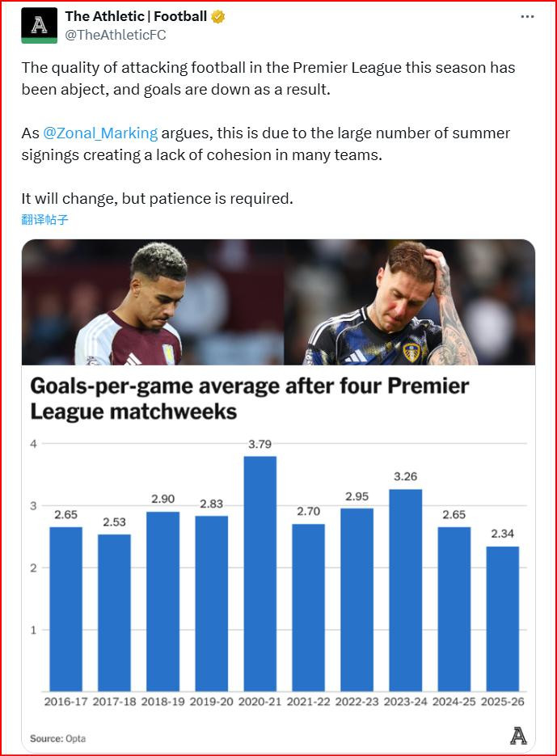Click the 2023-24 bar showing 3.26
Viewport: 557px width, 756px height.
tap(405, 590)
